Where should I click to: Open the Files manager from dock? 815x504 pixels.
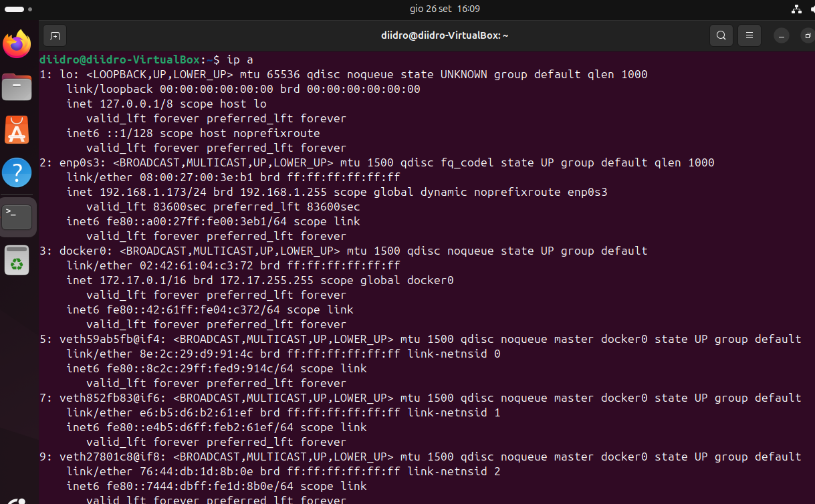coord(17,87)
